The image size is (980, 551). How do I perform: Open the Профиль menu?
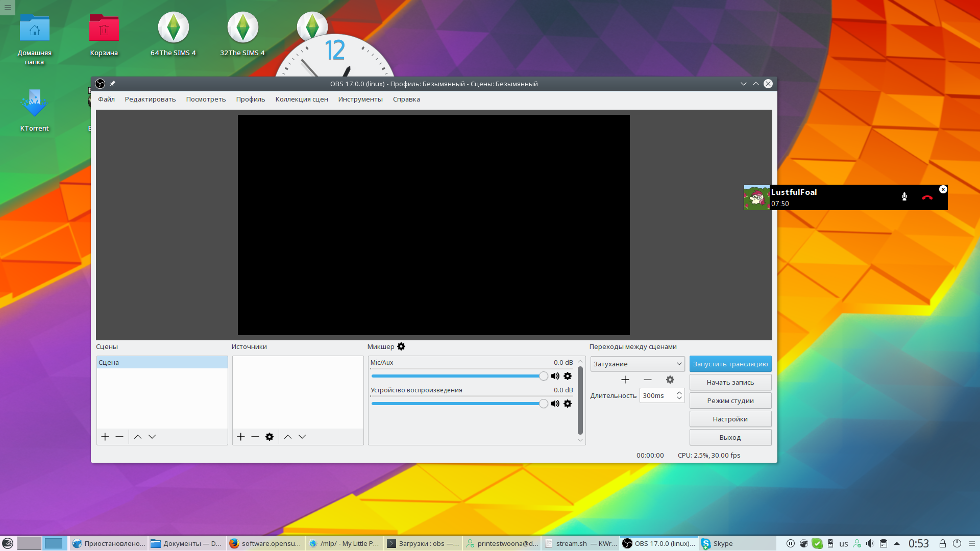pyautogui.click(x=251, y=99)
